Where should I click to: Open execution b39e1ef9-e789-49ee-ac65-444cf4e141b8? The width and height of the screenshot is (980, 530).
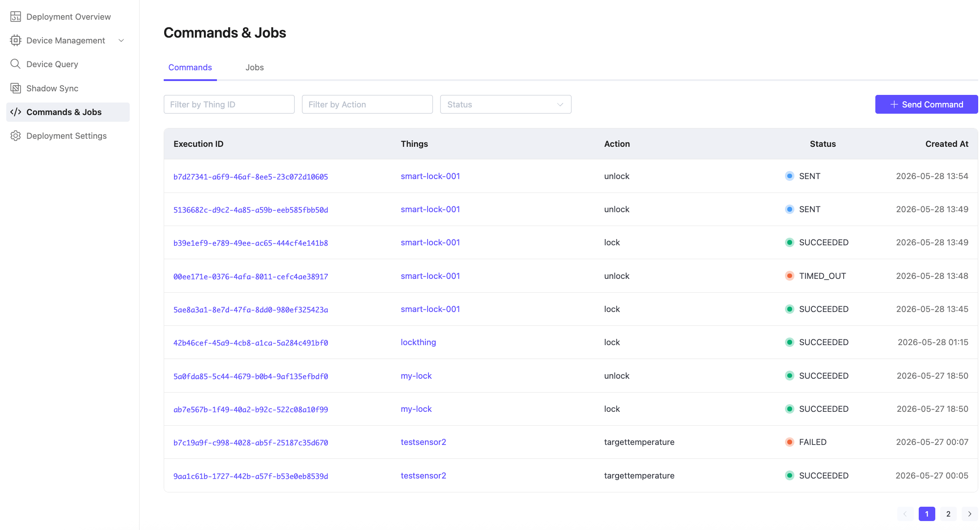point(250,243)
